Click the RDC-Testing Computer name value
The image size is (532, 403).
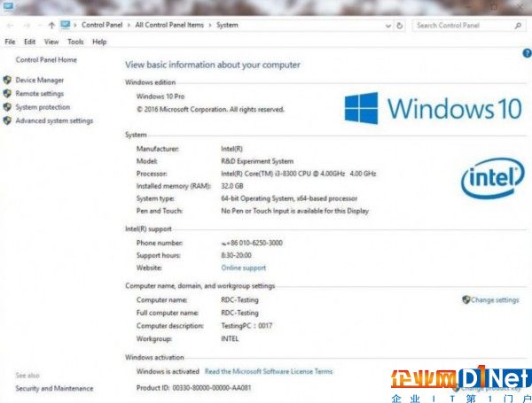click(x=239, y=300)
